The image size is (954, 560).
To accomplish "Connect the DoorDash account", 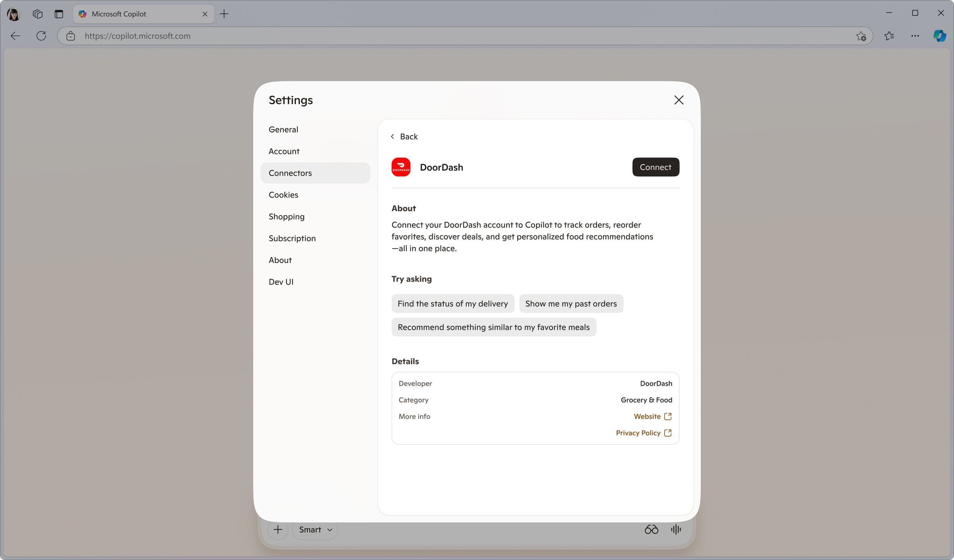I will click(x=655, y=167).
